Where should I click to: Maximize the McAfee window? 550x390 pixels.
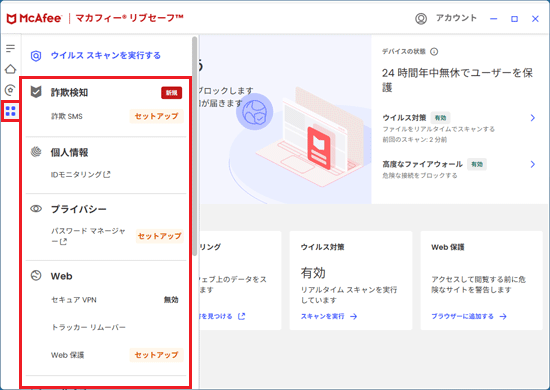click(514, 19)
